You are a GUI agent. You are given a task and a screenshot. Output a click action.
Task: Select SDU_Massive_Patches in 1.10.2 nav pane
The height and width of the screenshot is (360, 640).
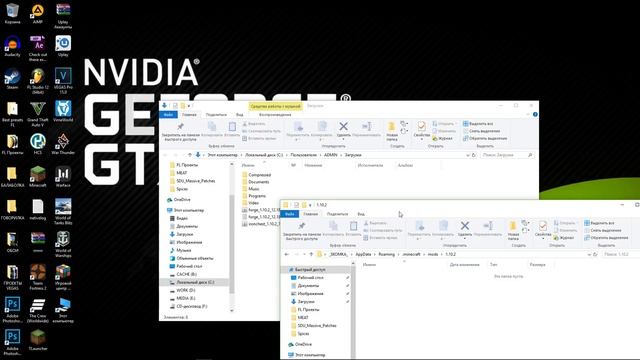pos(314,326)
